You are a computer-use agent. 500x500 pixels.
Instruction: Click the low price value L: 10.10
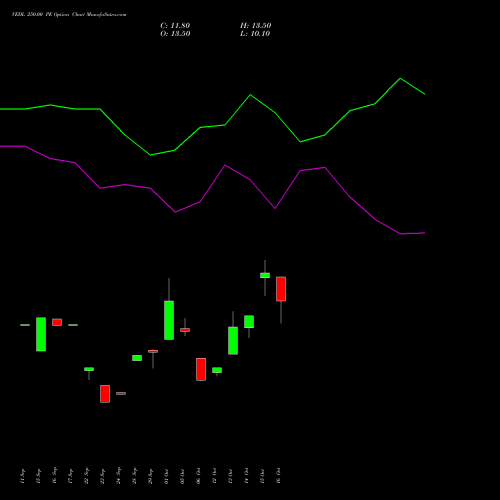click(255, 34)
